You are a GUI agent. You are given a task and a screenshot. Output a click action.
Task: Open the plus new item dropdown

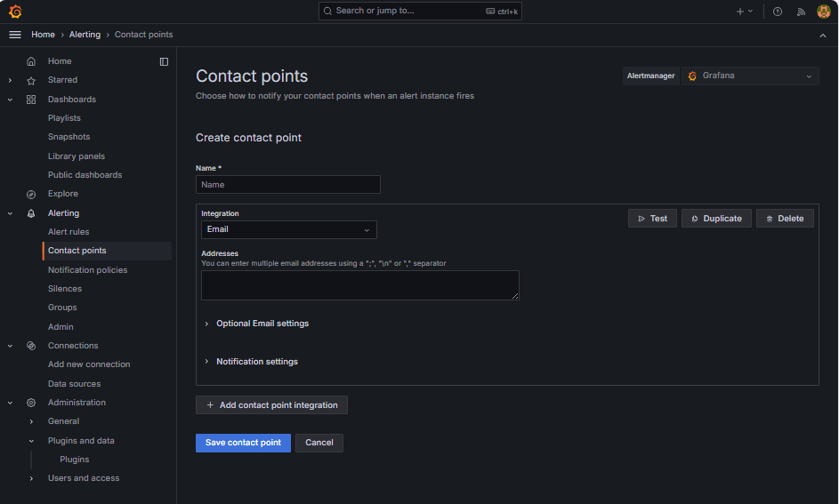pos(744,12)
